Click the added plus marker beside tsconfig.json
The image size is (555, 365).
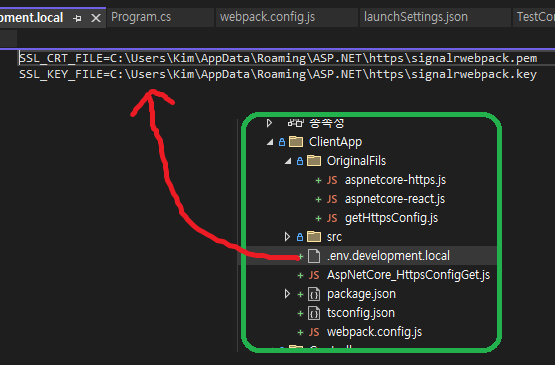[x=300, y=314]
